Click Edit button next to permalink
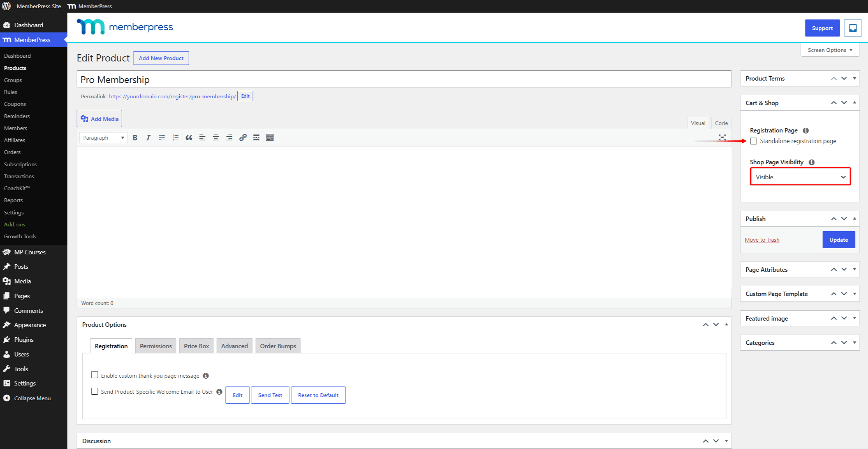The image size is (868, 449). point(245,96)
